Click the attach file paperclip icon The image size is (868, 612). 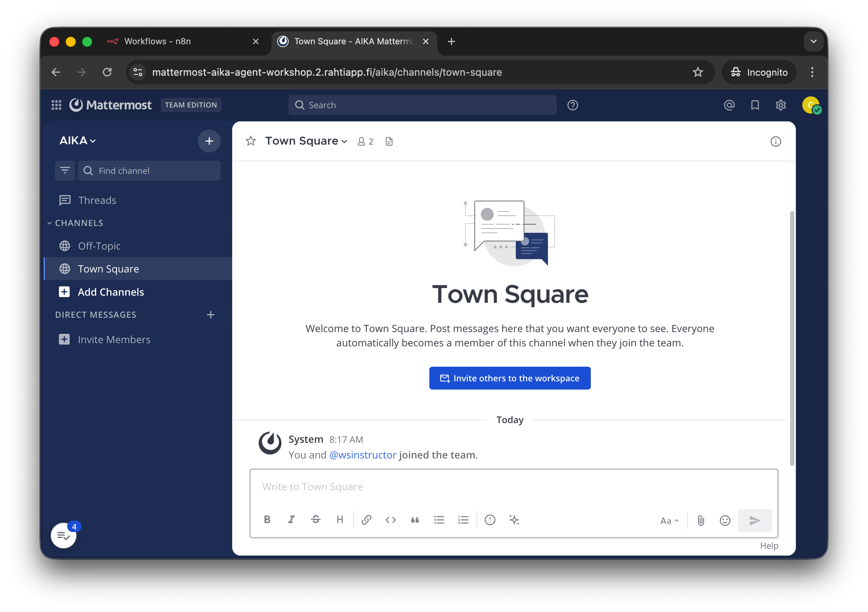(700, 521)
